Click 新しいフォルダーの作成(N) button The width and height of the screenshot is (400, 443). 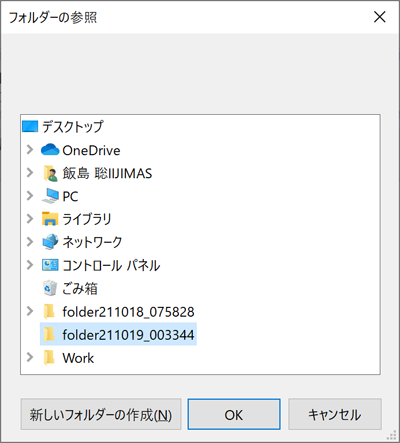pos(101,414)
